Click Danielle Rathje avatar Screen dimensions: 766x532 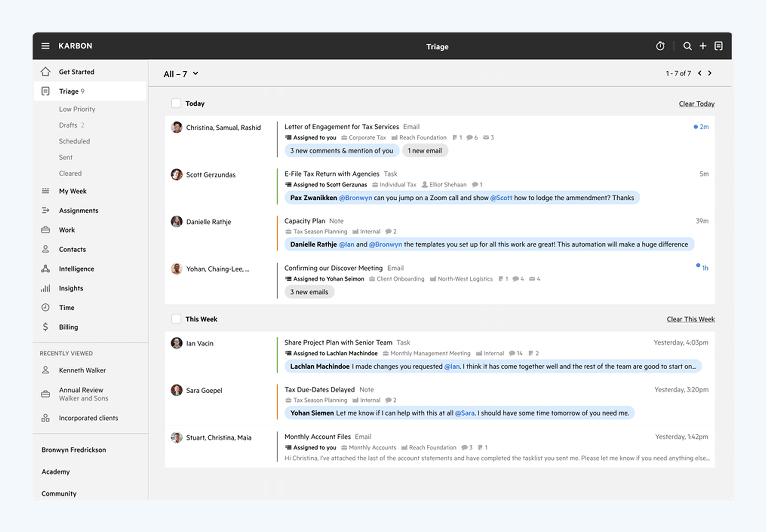[176, 221]
